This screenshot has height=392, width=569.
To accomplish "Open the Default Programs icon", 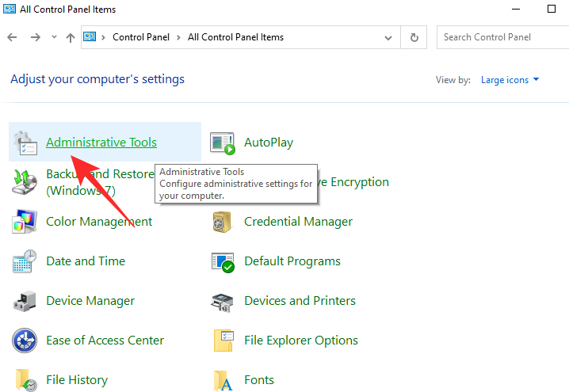I will [x=223, y=261].
